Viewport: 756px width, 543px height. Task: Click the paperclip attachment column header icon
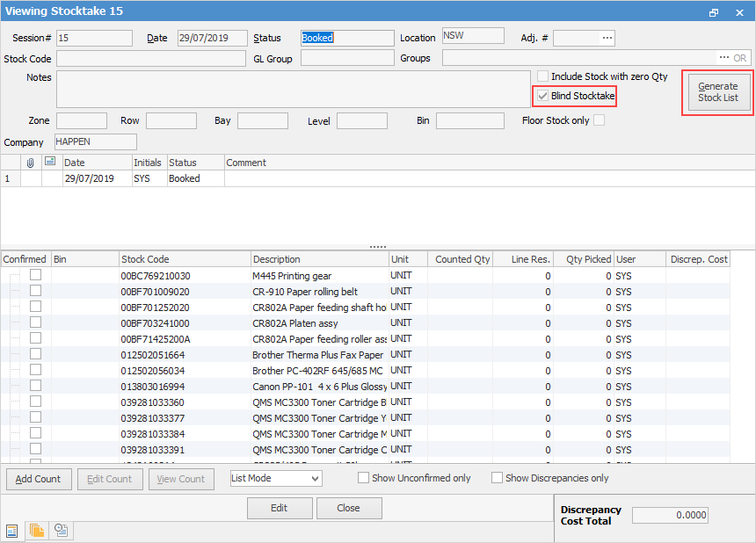(31, 163)
